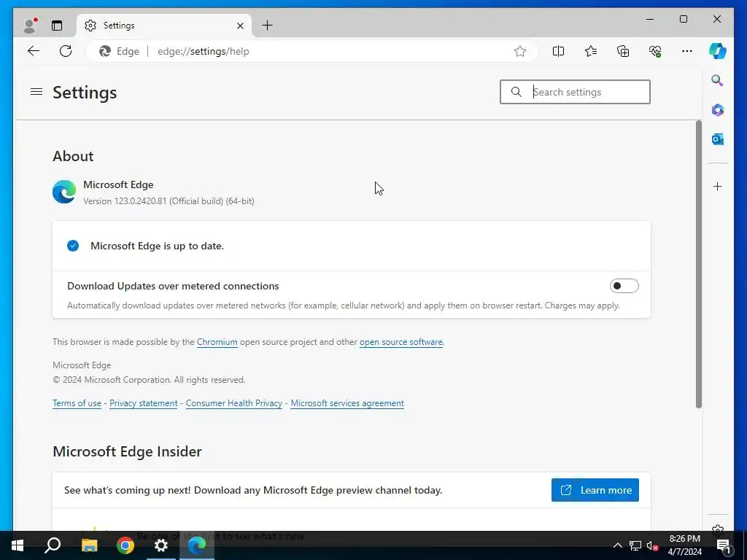Open the Chromium link
This screenshot has height=560, width=747.
(217, 342)
